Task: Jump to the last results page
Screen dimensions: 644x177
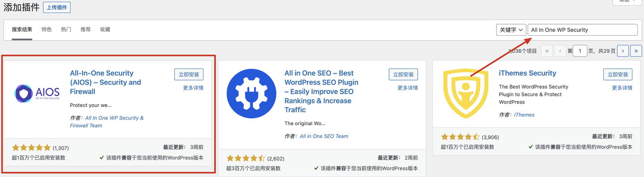Action: pos(636,51)
